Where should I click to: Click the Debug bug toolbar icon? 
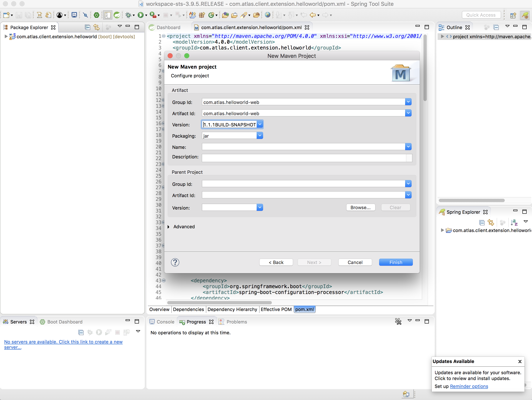click(x=129, y=15)
